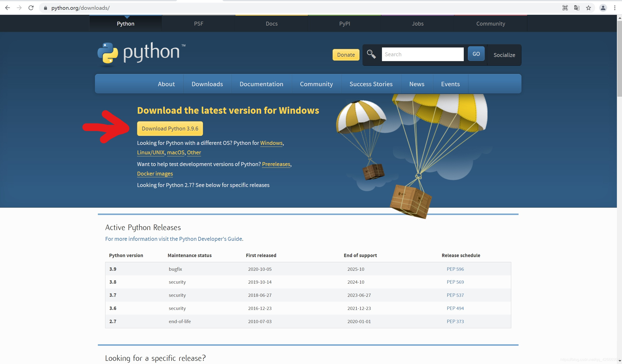Image resolution: width=622 pixels, height=364 pixels.
Task: Open the browser profile avatar icon
Action: [603, 8]
